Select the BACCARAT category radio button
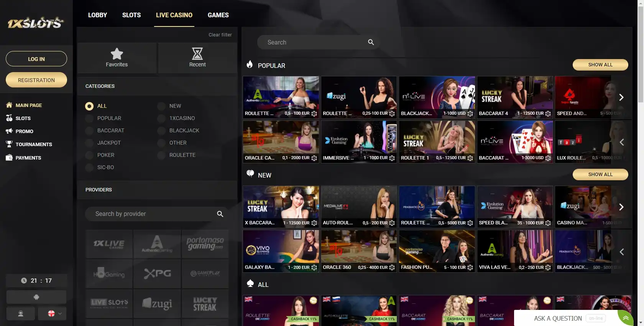Viewport: 644px width, 326px height. 89,131
